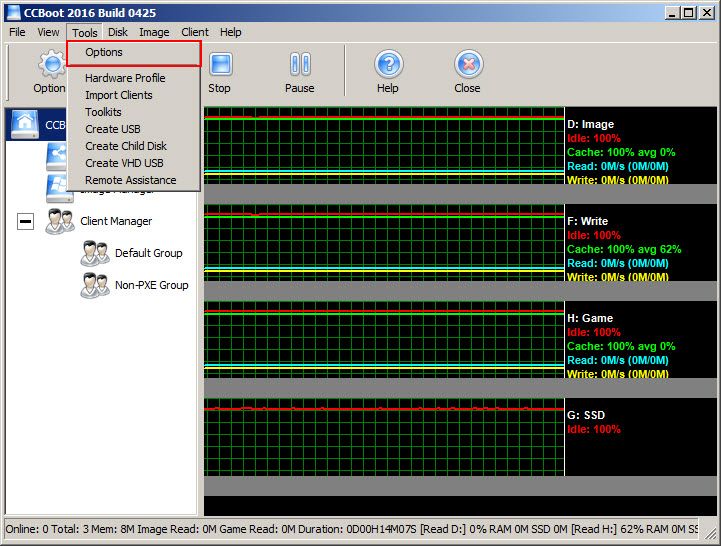
Task: Collapse the Client Manager tree node
Action: pyautogui.click(x=25, y=222)
